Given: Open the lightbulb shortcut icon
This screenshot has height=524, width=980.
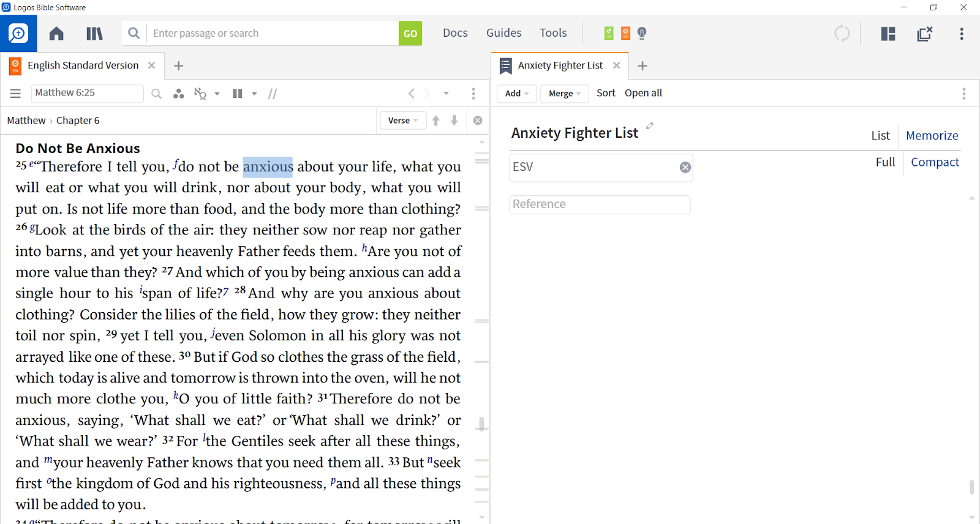Looking at the screenshot, I should [642, 33].
